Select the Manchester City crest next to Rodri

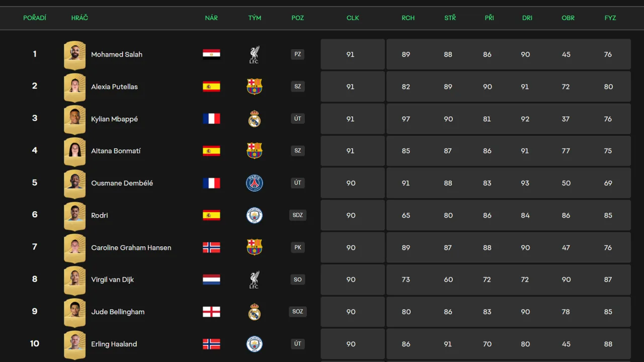(254, 215)
